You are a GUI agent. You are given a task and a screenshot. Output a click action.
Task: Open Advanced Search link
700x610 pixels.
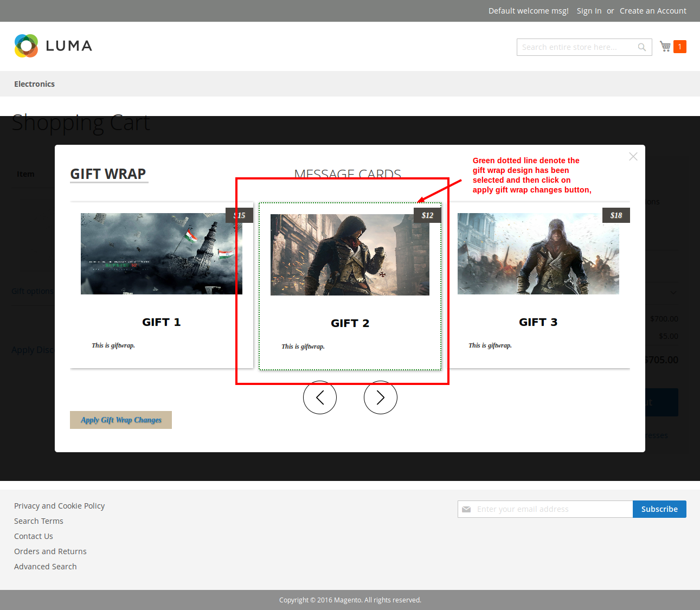tap(46, 567)
